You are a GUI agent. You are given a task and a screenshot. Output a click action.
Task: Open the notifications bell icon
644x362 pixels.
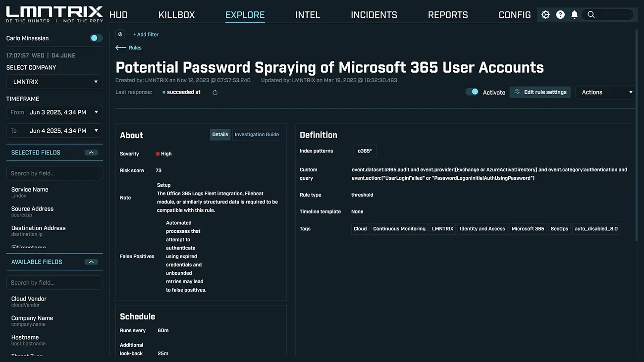[x=575, y=15]
